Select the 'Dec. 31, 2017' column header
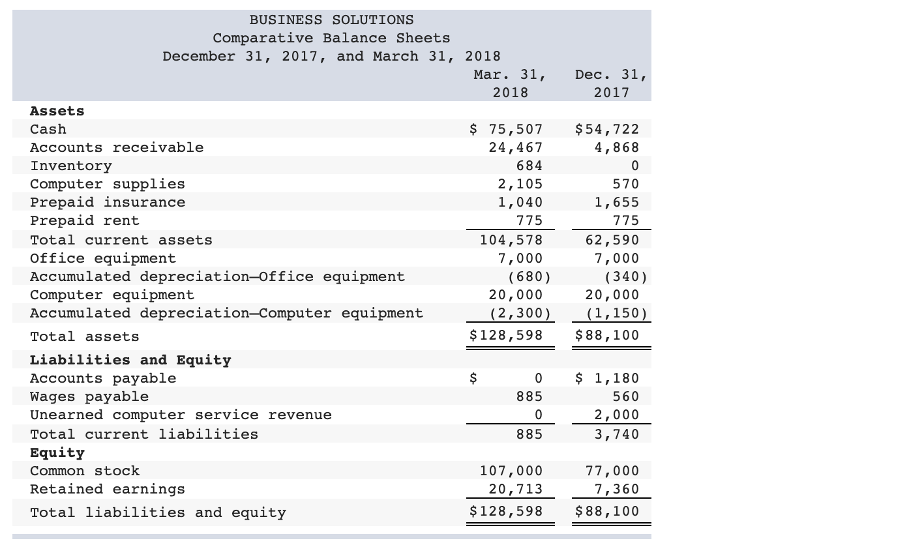The width and height of the screenshot is (924, 560). [611, 83]
